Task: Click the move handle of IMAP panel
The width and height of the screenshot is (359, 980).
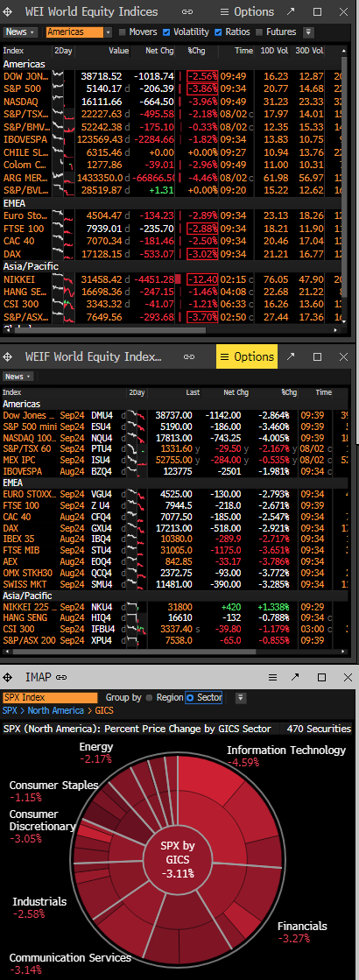Action: pos(8,677)
